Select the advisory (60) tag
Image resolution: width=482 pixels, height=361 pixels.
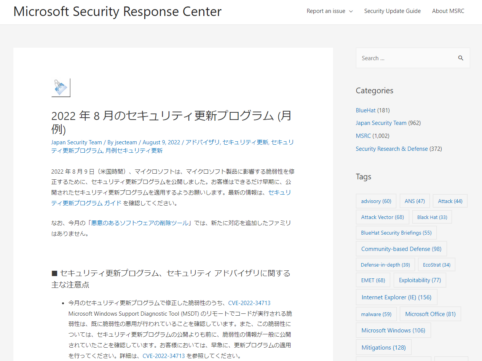click(376, 201)
